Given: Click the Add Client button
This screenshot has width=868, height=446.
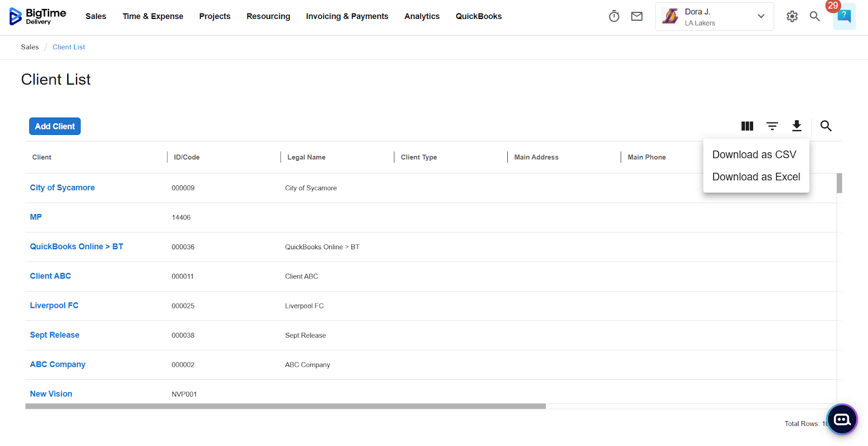Looking at the screenshot, I should 55,126.
